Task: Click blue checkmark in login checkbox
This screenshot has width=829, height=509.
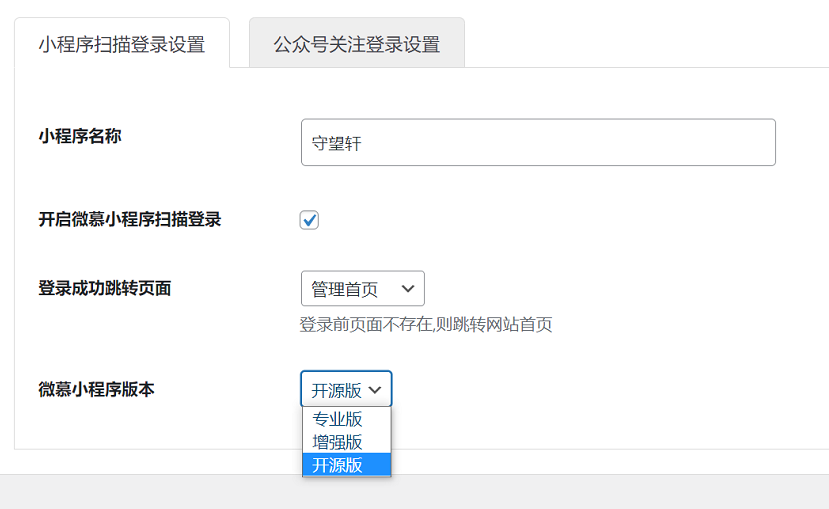Action: tap(309, 220)
